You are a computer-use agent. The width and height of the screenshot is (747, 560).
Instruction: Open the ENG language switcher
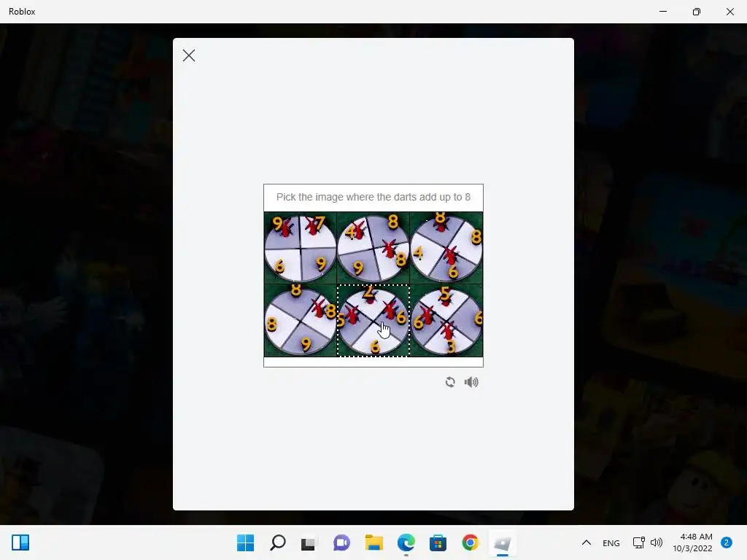pyautogui.click(x=611, y=542)
